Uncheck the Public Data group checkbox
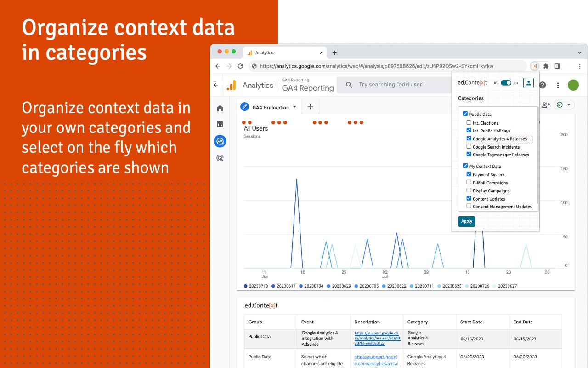588x368 pixels. [x=465, y=114]
